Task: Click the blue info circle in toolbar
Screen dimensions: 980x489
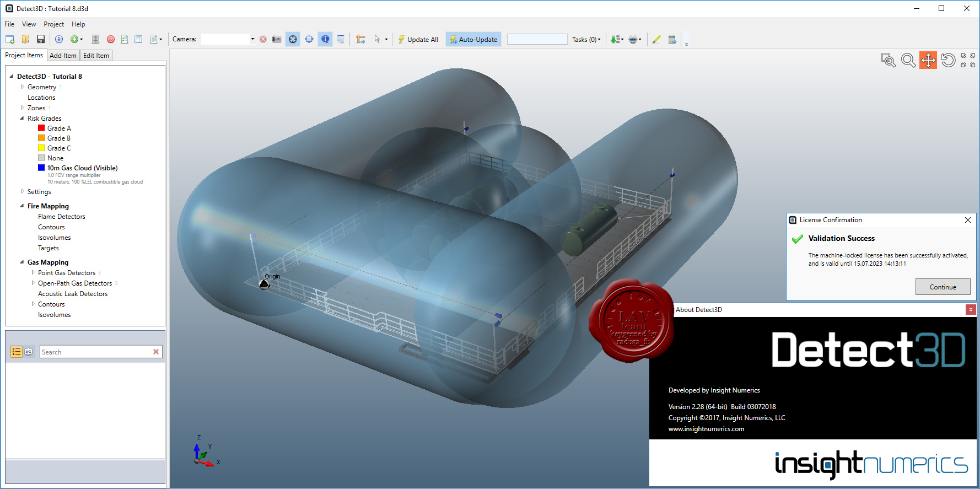Action: [59, 39]
